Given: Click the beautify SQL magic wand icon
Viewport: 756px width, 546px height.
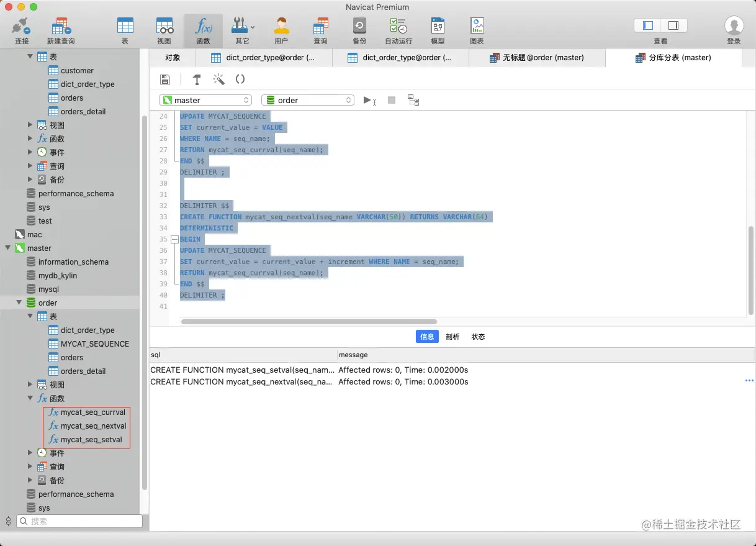Looking at the screenshot, I should tap(218, 79).
